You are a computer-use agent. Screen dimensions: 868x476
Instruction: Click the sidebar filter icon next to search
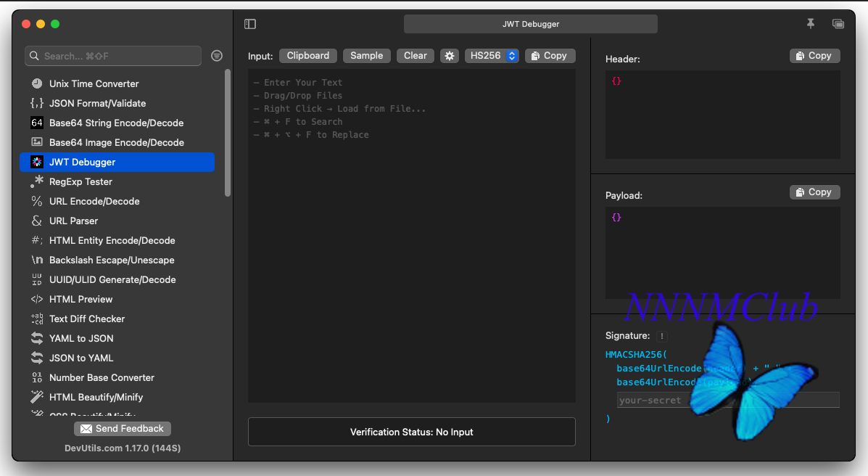(x=217, y=56)
